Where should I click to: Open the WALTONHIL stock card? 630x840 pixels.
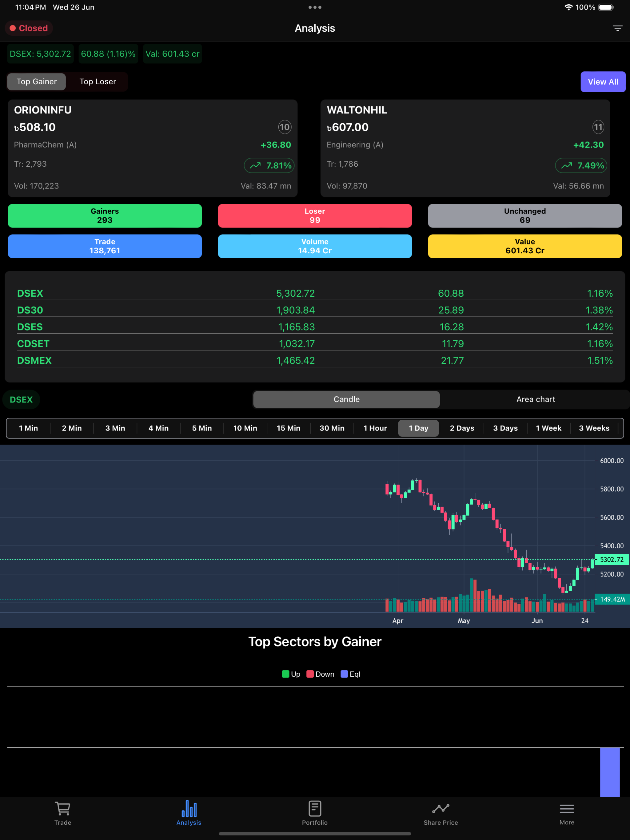(x=465, y=148)
